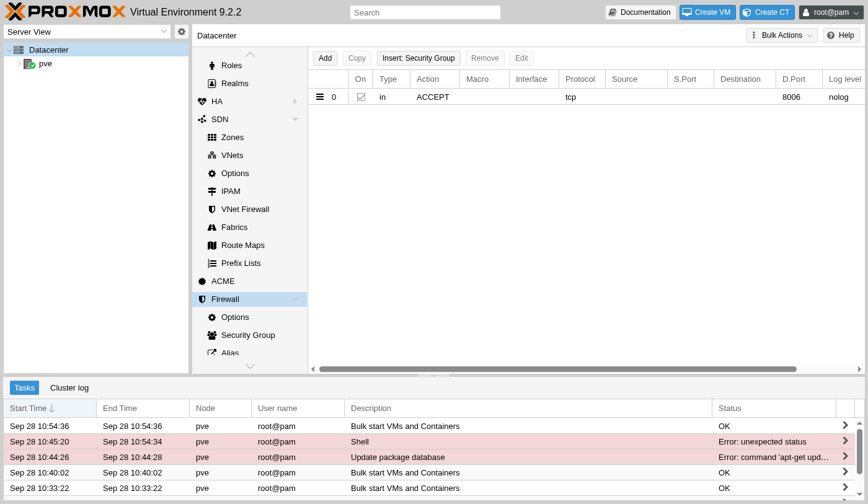Focus the Search input field
Screen dimensions: 868x504
(425, 12)
